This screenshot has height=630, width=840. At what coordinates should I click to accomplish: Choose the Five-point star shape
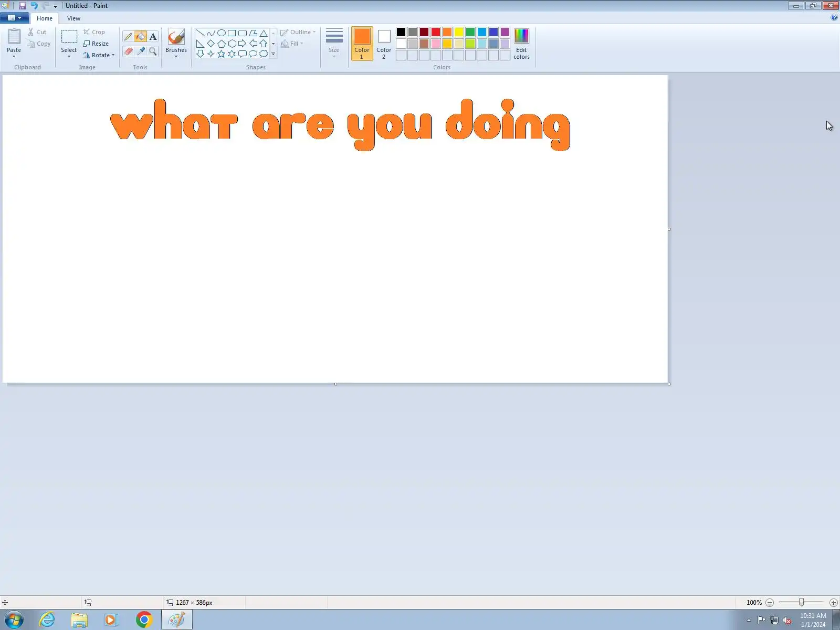point(222,54)
